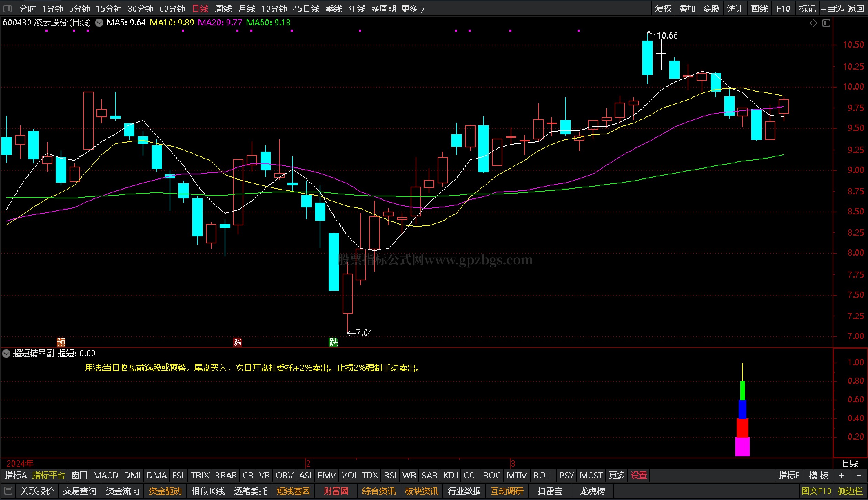Expand 更多 period options in top bar
The image size is (868, 500).
coord(412,9)
